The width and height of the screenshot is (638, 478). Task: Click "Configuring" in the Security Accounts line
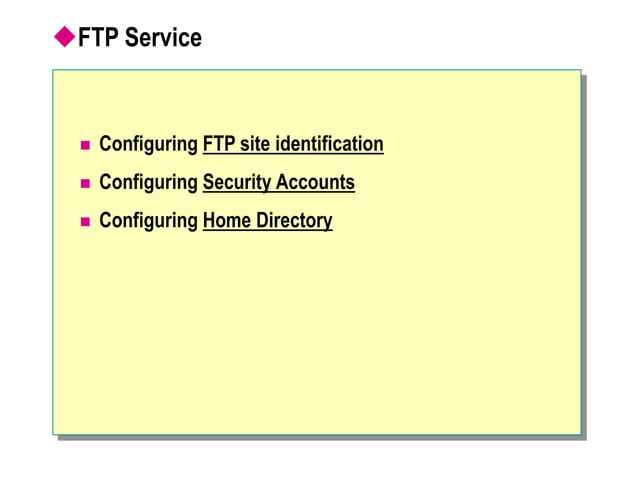[149, 183]
